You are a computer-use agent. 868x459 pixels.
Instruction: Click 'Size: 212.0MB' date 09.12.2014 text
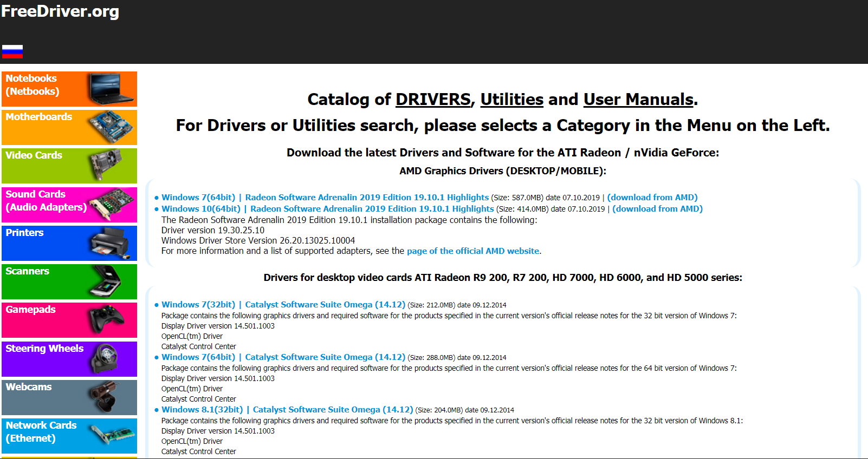click(x=457, y=305)
